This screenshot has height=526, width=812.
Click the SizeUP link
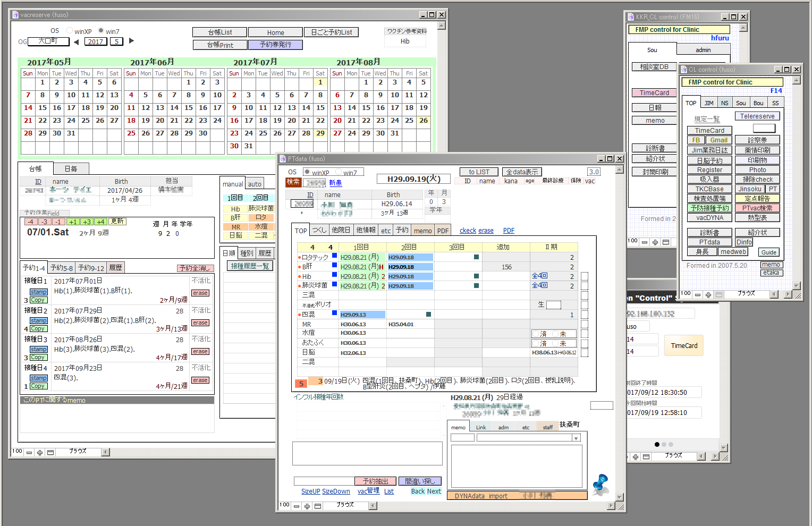[311, 491]
